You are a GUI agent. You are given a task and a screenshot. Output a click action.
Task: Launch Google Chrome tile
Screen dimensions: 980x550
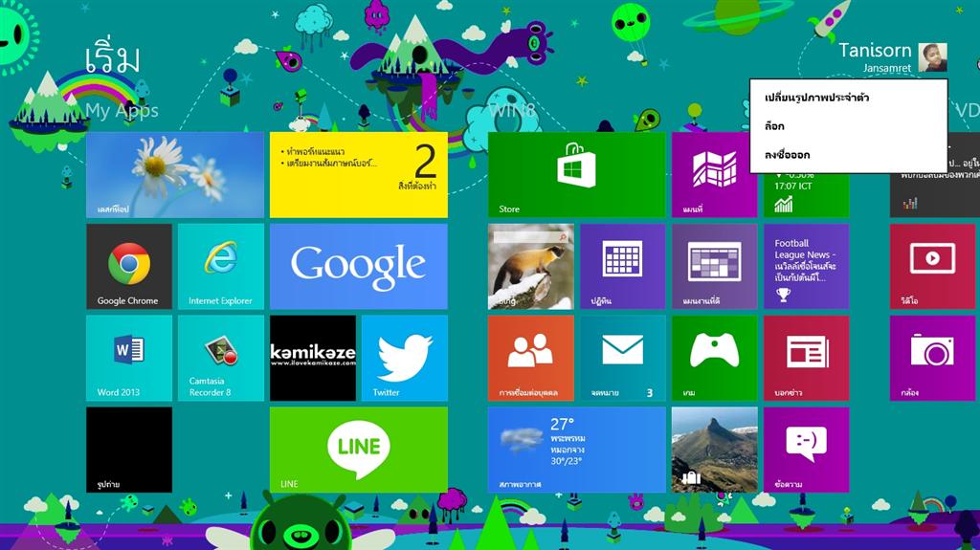pos(129,266)
